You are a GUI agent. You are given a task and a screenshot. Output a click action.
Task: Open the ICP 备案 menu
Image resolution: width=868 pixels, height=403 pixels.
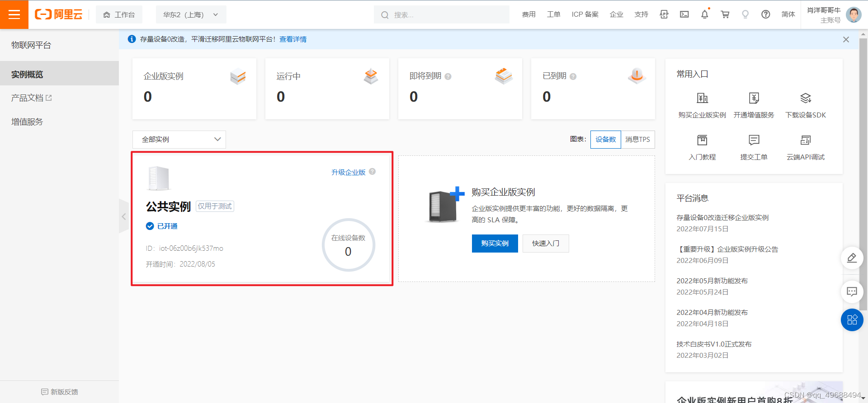[585, 14]
